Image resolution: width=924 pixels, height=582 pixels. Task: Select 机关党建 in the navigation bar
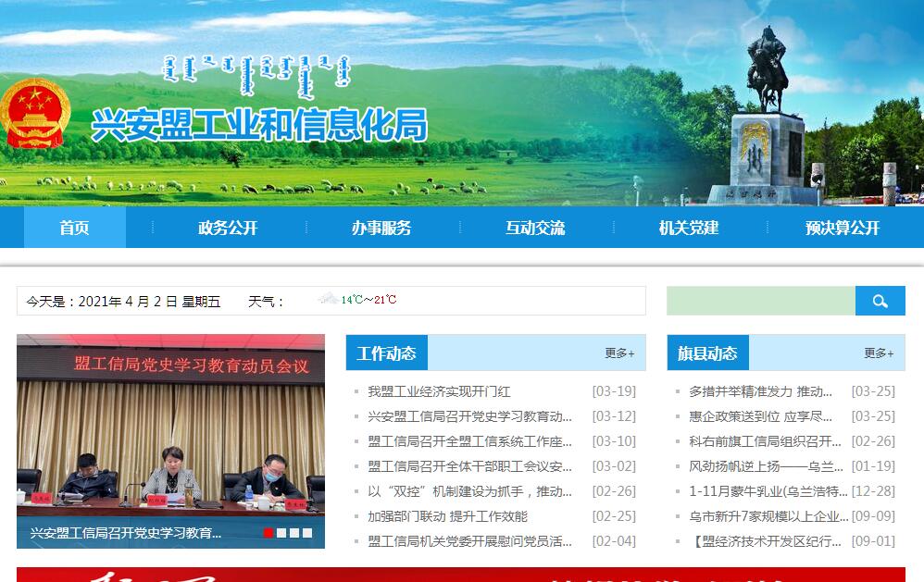[689, 228]
